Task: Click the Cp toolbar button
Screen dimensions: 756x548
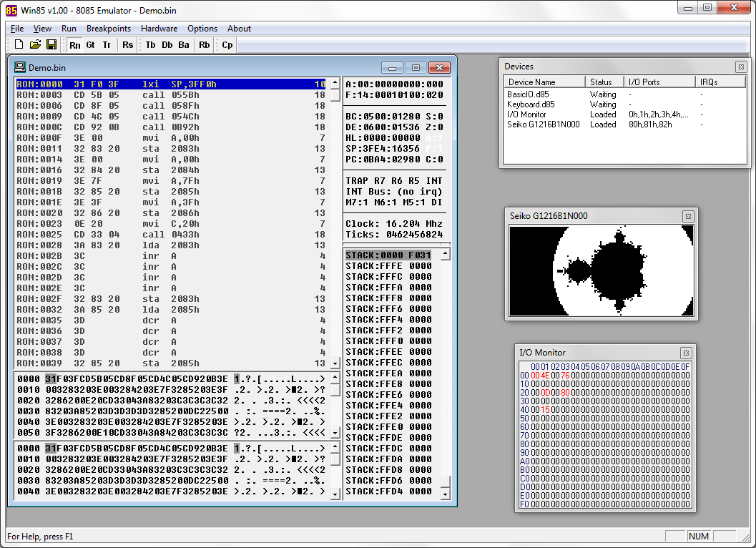Action: pyautogui.click(x=227, y=45)
